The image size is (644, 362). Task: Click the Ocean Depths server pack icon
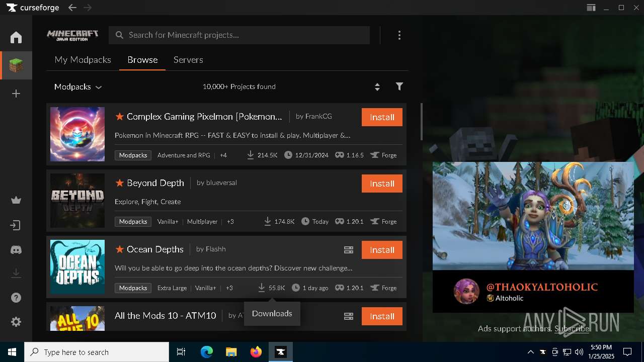[x=349, y=250]
